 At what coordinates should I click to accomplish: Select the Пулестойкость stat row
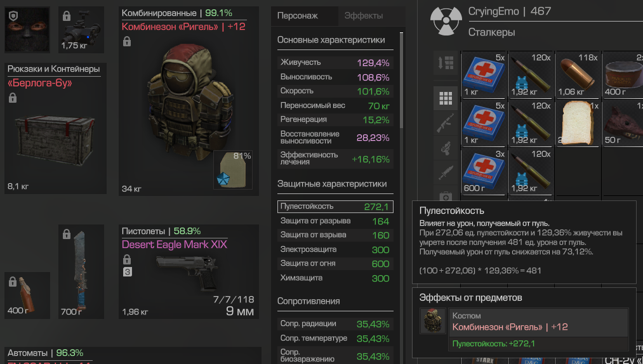pos(335,207)
